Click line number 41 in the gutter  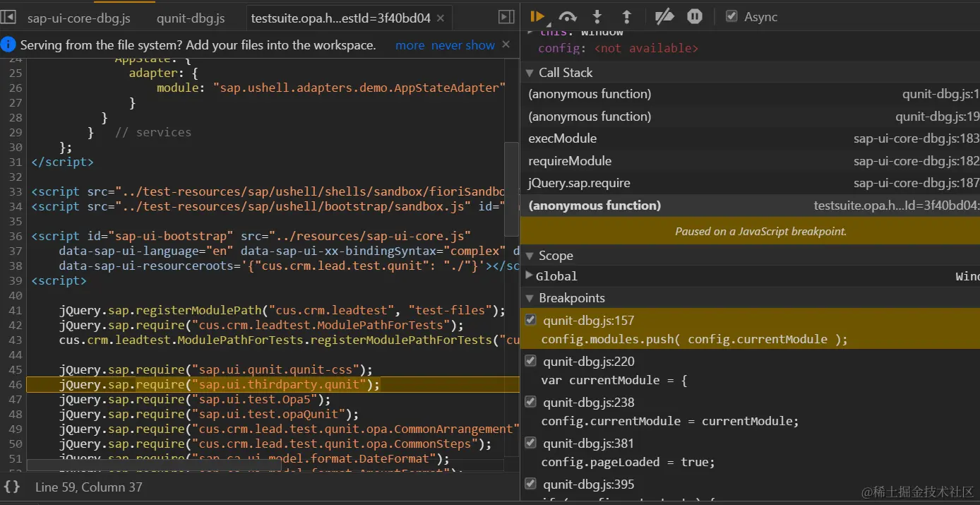16,310
